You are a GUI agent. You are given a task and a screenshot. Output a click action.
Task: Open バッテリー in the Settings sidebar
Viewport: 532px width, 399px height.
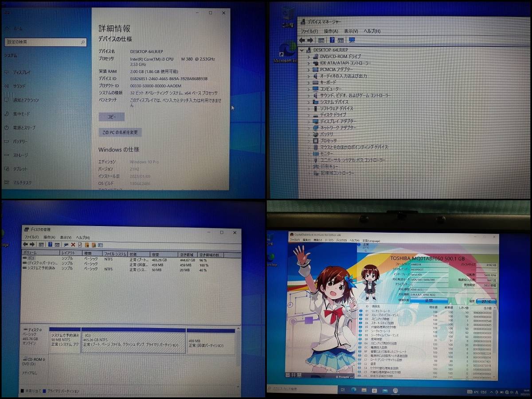(x=16, y=141)
